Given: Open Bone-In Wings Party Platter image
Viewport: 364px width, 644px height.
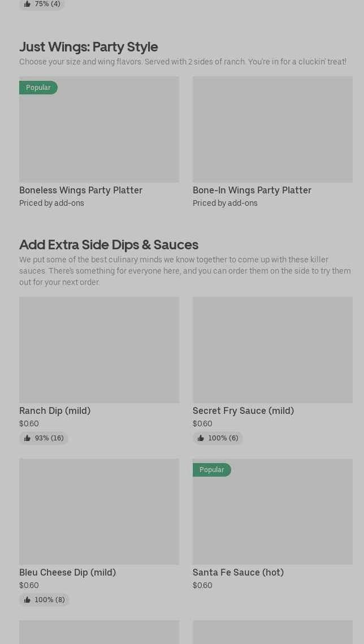Looking at the screenshot, I should [x=272, y=129].
